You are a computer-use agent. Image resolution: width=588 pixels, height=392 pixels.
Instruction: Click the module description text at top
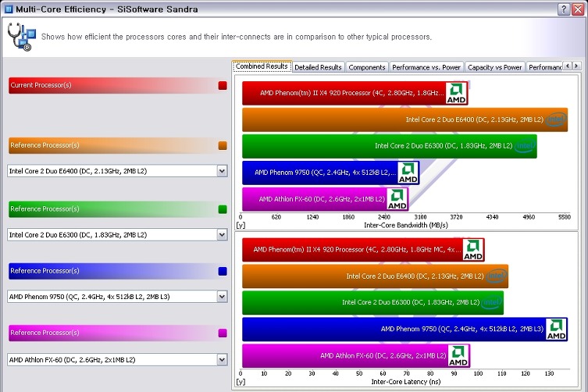click(x=237, y=37)
